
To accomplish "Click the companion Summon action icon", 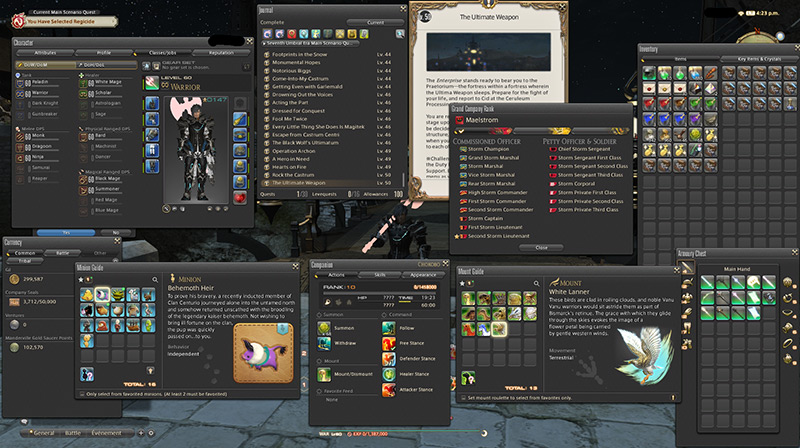I will [x=324, y=328].
